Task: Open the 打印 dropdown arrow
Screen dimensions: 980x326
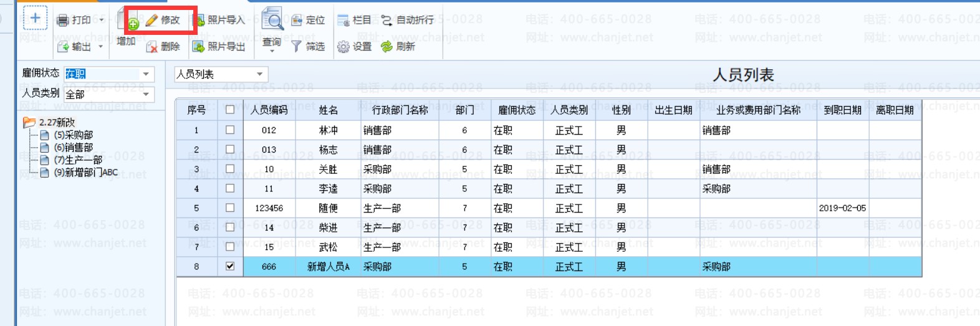Action: pyautogui.click(x=102, y=20)
